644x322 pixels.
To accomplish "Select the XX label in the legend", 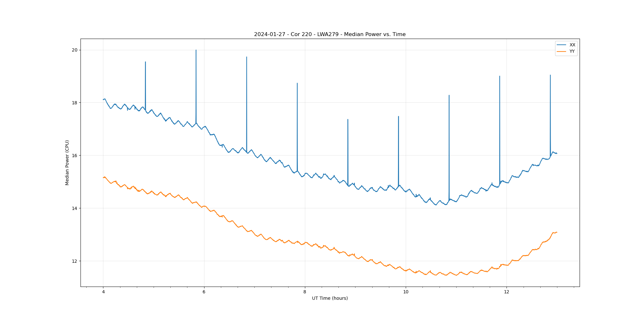I will pyautogui.click(x=572, y=45).
